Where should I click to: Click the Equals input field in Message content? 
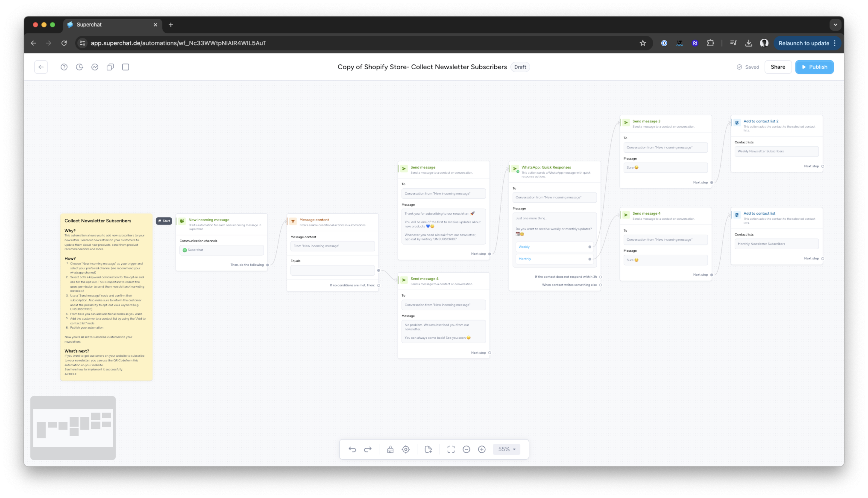pyautogui.click(x=332, y=270)
